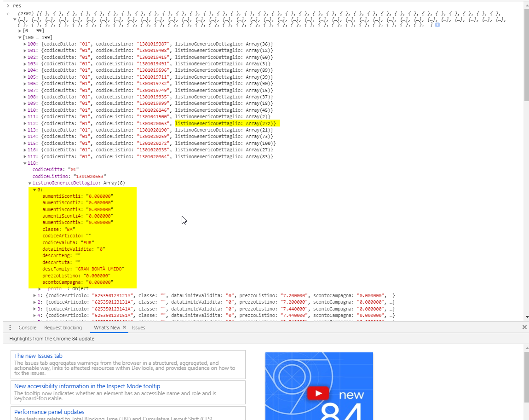
Task: Click entry 106 with Array(90)
Action: (150, 84)
